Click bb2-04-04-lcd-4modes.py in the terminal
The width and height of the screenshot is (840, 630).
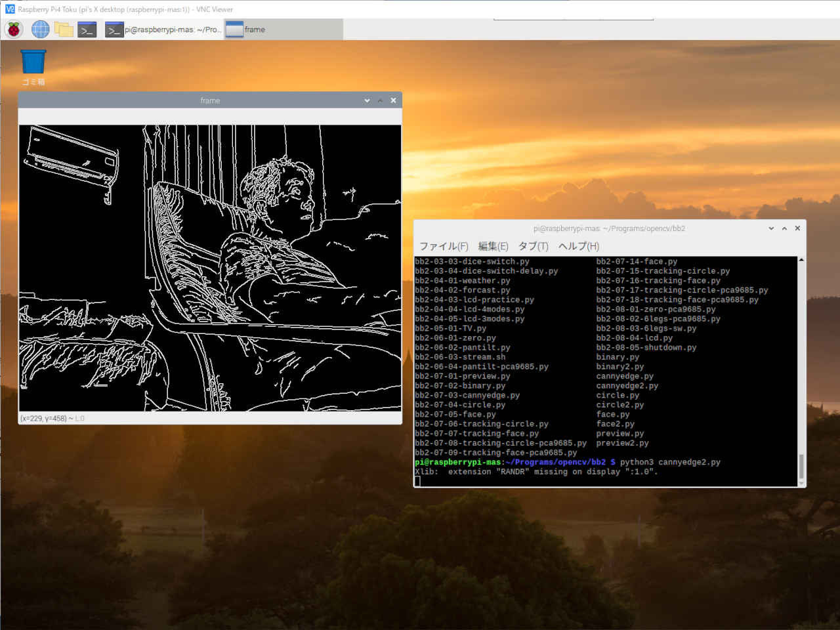[470, 309]
